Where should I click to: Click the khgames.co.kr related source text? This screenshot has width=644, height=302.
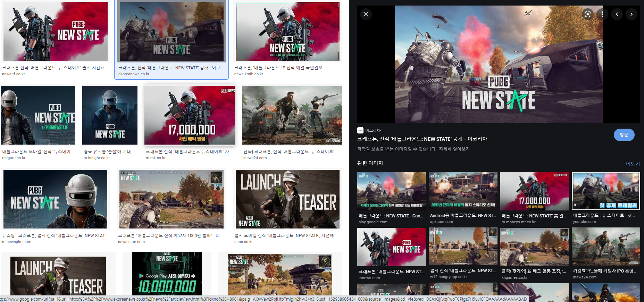(x=514, y=277)
